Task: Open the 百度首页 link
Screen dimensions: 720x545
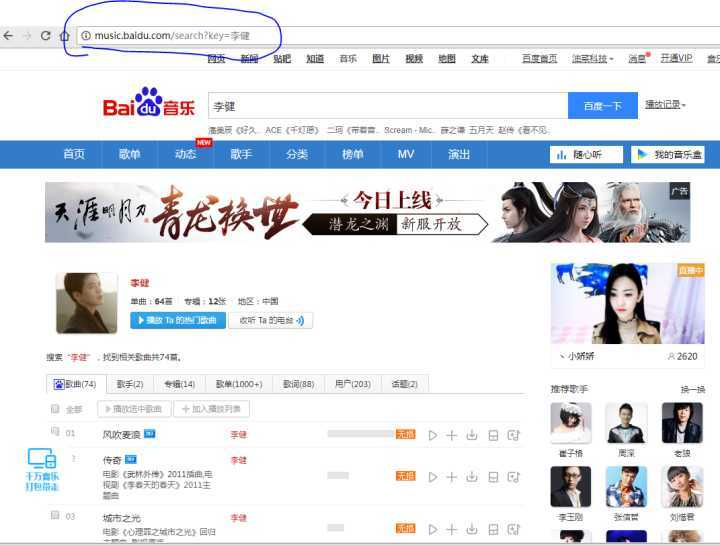Action: pos(540,59)
